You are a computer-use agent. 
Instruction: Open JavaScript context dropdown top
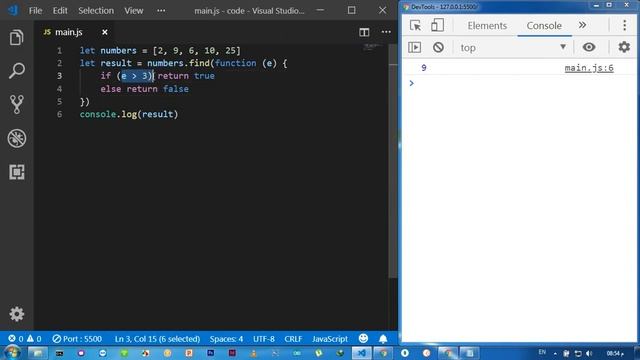click(513, 47)
